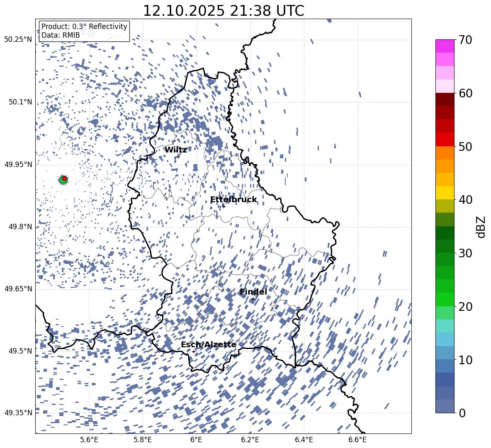Click the 6°E longitude tick label
Screen dimensions: 491x448
pyautogui.click(x=196, y=440)
